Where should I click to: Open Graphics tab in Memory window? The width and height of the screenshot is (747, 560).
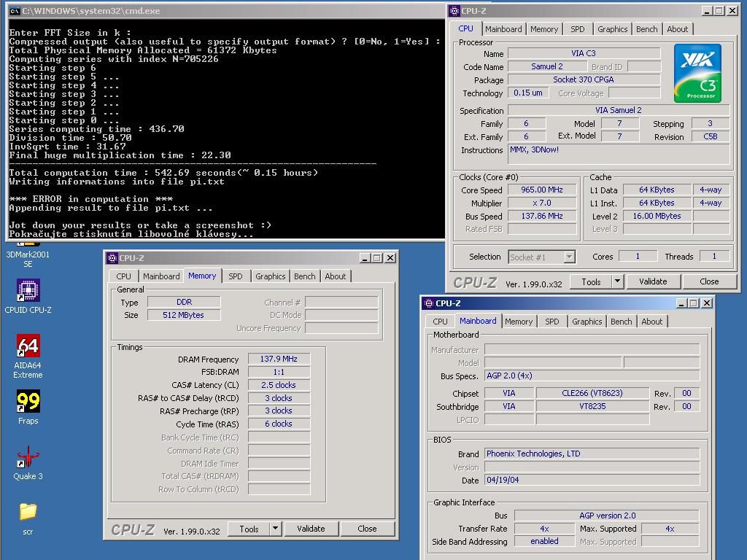point(270,276)
